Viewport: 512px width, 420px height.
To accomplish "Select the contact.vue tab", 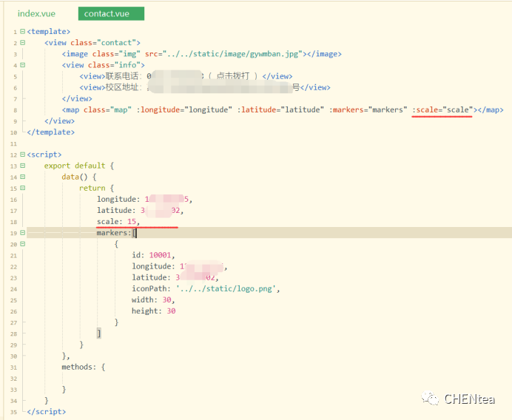I will click(111, 14).
